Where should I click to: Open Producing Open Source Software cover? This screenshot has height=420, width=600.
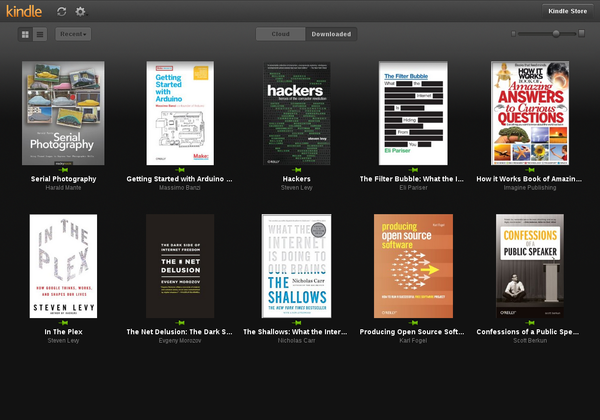(x=413, y=266)
